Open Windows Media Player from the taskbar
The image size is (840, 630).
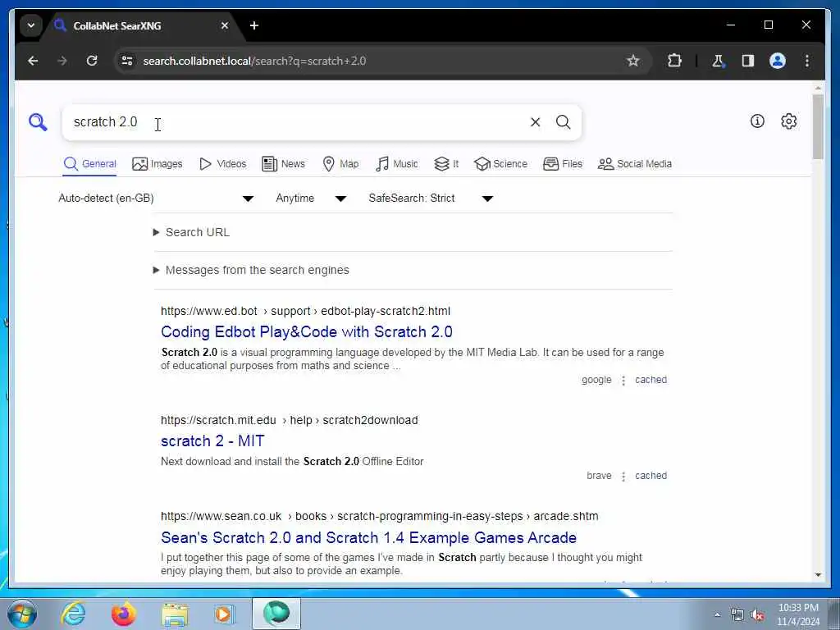223,614
